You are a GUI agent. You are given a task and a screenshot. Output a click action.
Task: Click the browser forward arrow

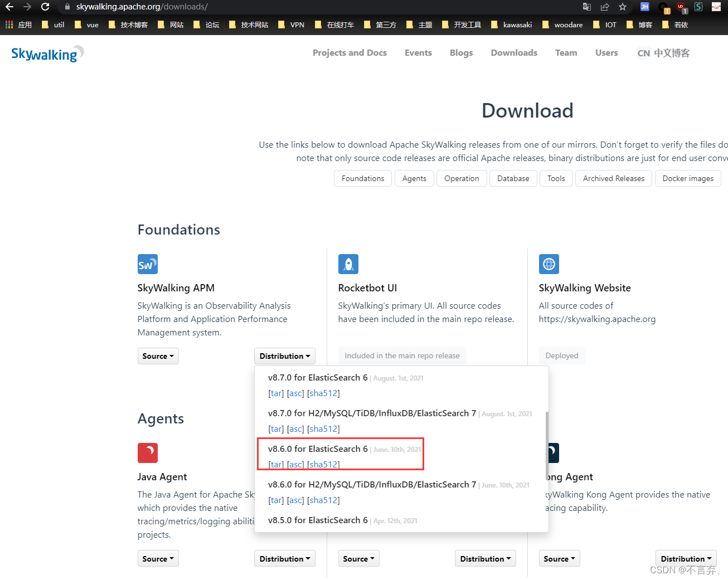(27, 7)
